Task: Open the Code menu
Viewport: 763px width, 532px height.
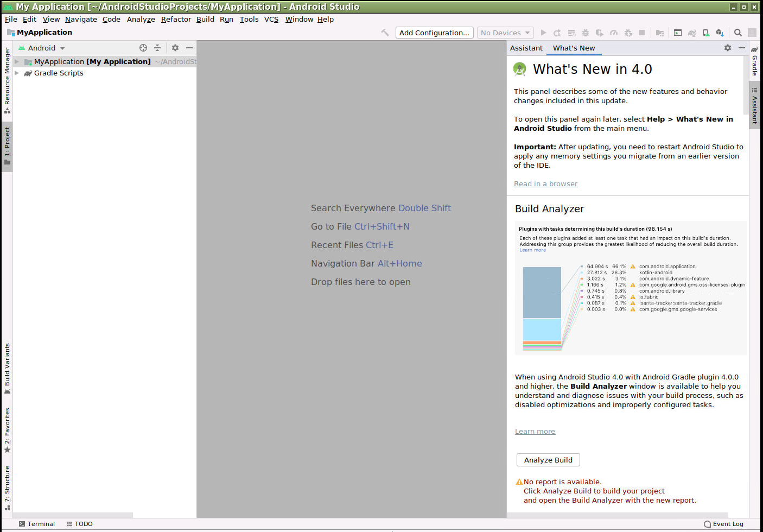Action: (111, 19)
